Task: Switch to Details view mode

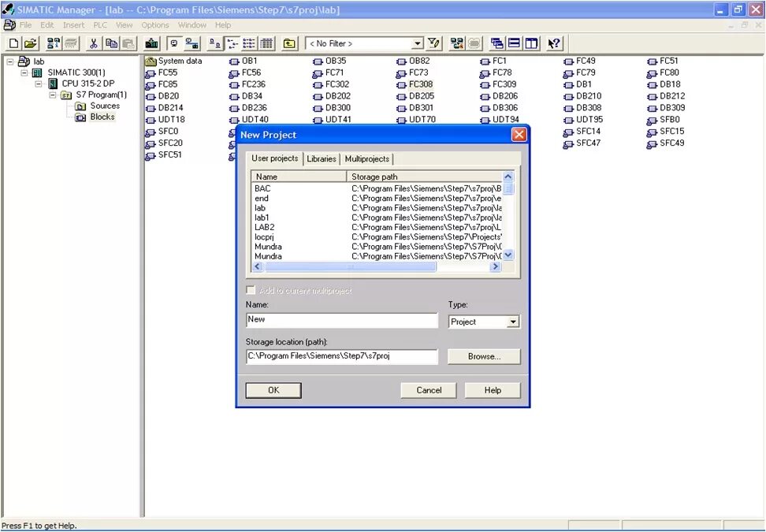Action: [266, 43]
